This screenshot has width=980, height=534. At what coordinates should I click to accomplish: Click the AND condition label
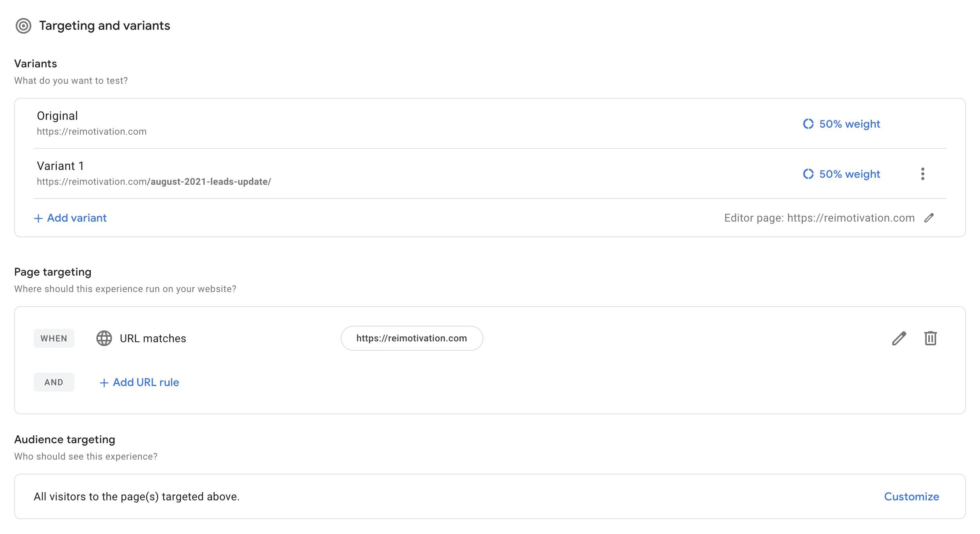pos(54,382)
